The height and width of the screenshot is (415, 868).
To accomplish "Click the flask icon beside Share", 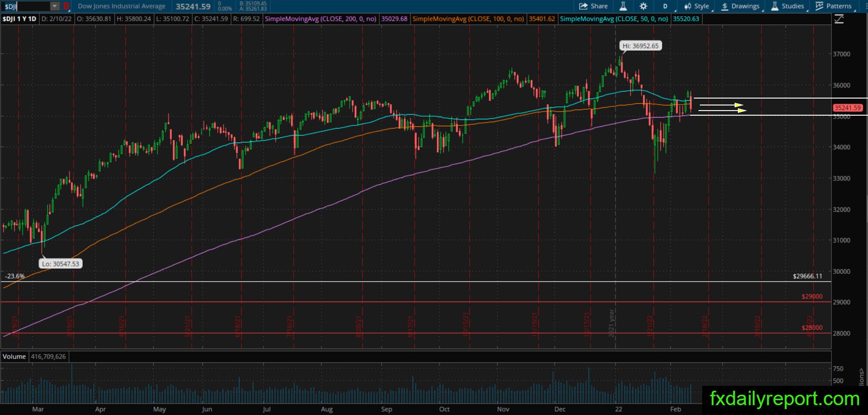I will (x=623, y=6).
